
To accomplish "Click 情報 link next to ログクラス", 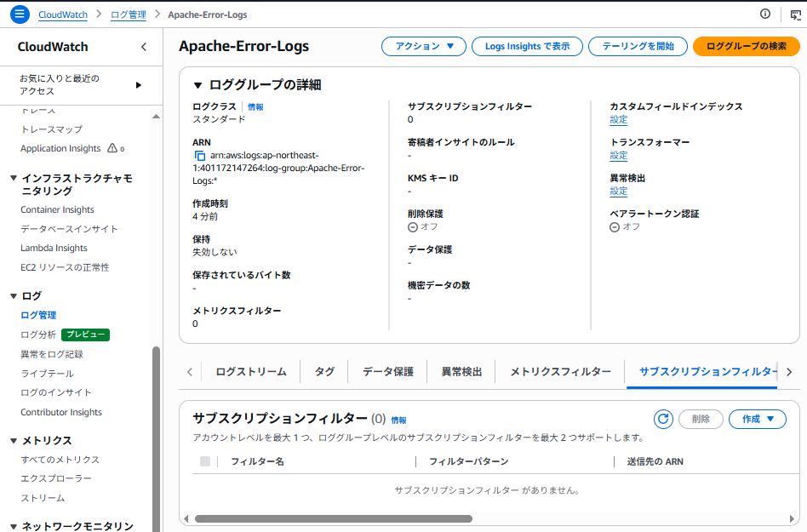I will (255, 107).
